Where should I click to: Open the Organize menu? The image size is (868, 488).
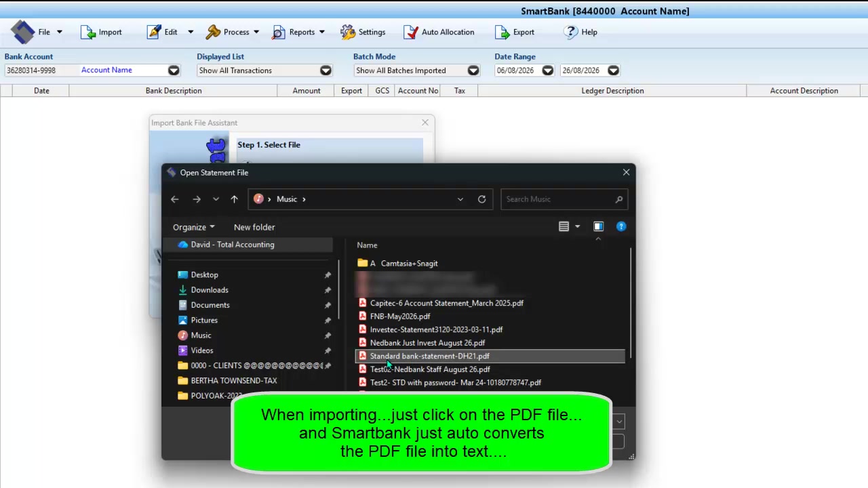(193, 227)
